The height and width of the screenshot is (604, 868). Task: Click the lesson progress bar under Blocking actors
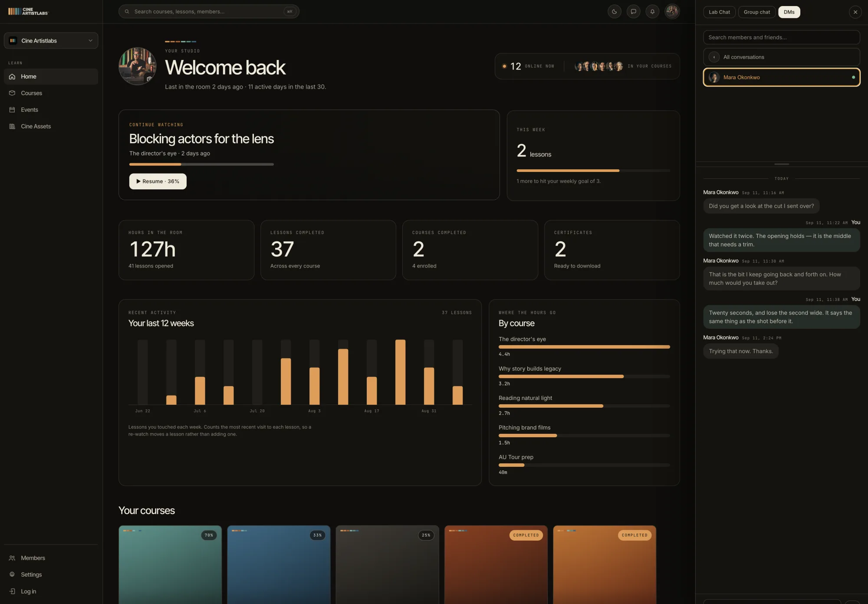(x=201, y=165)
